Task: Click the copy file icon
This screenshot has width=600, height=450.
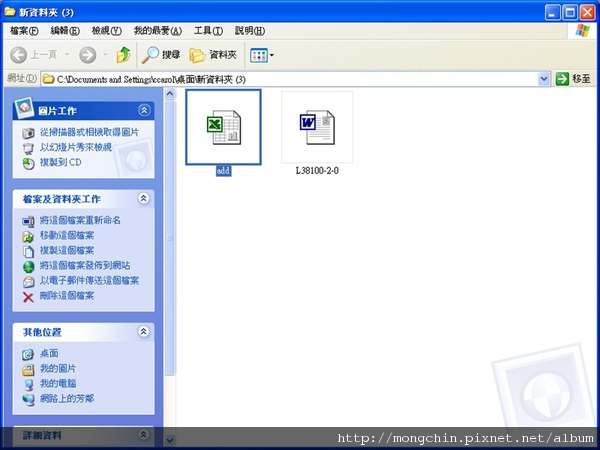Action: (x=28, y=251)
